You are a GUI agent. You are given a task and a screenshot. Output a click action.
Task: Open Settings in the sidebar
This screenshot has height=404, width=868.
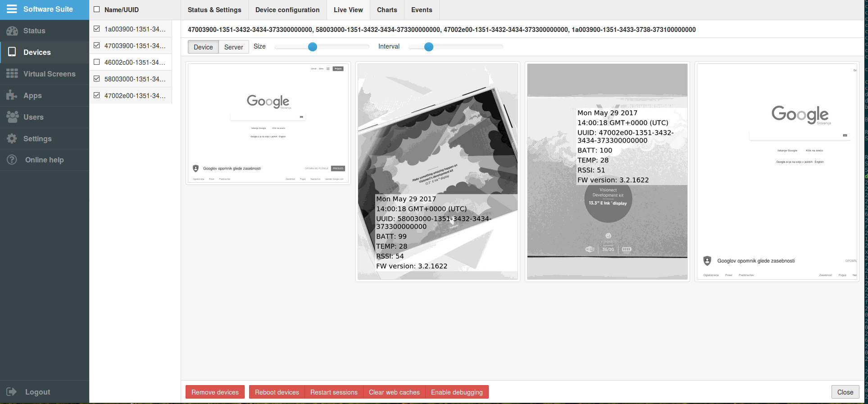coord(45,139)
